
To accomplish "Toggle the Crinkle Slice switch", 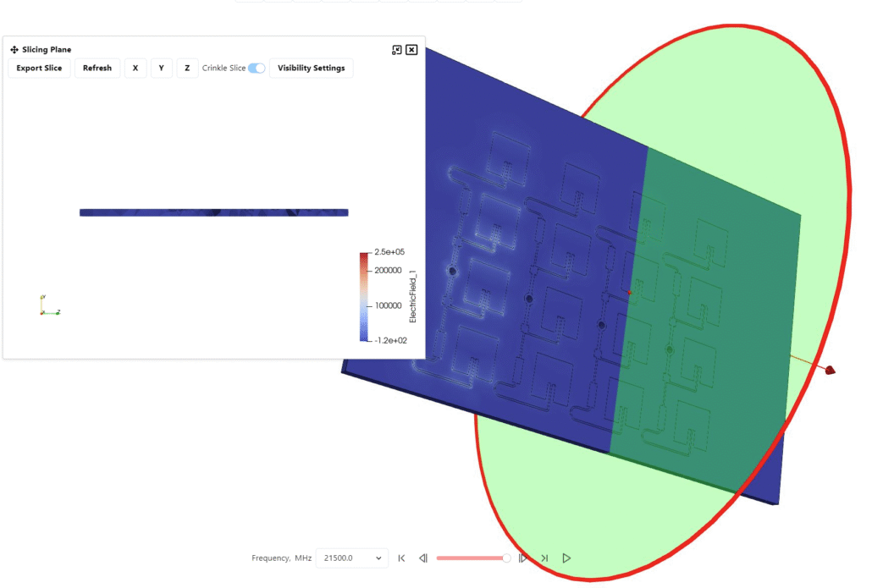I will (257, 69).
